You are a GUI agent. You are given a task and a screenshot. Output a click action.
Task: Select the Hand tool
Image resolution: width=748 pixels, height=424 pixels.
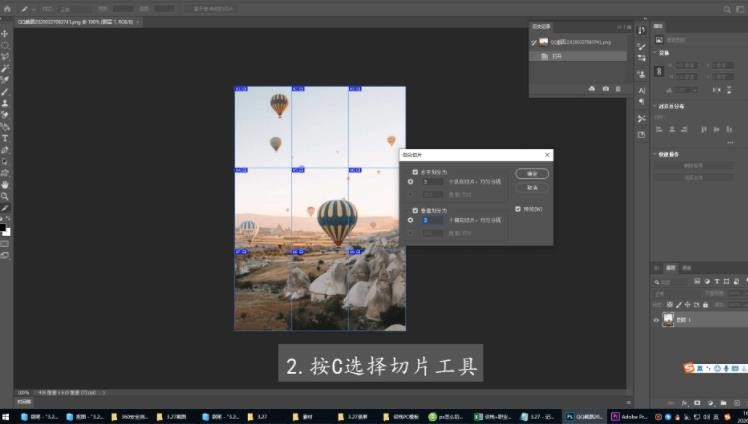click(5, 185)
